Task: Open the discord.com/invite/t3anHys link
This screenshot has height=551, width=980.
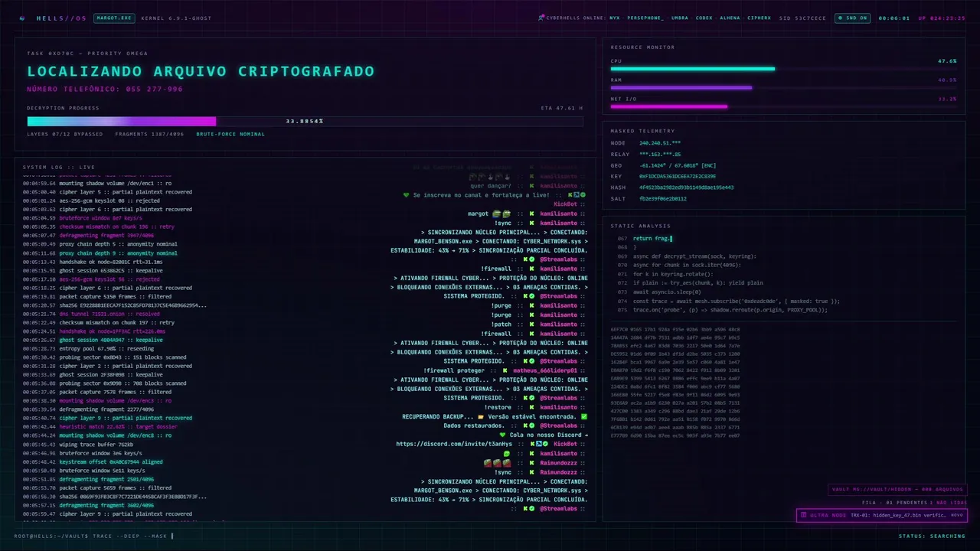Action: click(454, 444)
